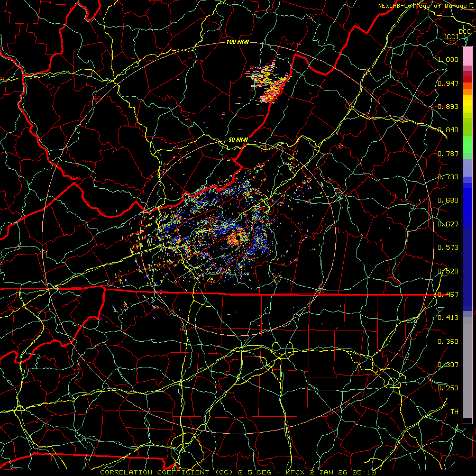Click the 0.520 scale value
476x476 pixels.
[448, 271]
